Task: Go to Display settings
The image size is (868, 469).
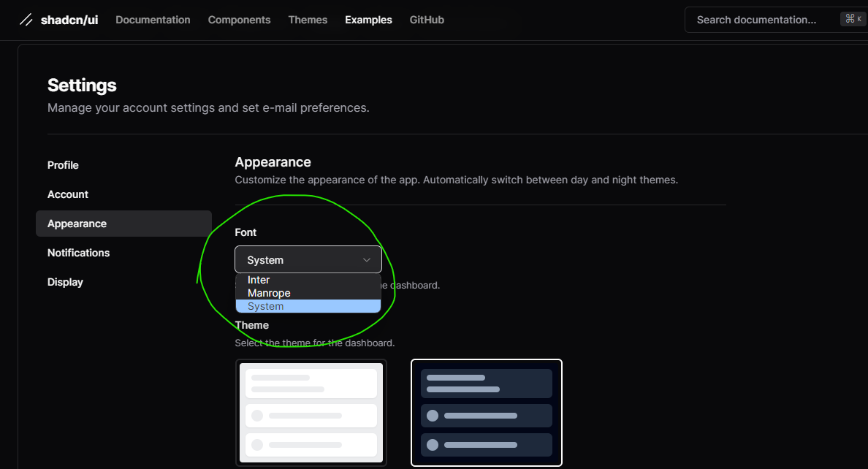Action: click(x=65, y=282)
